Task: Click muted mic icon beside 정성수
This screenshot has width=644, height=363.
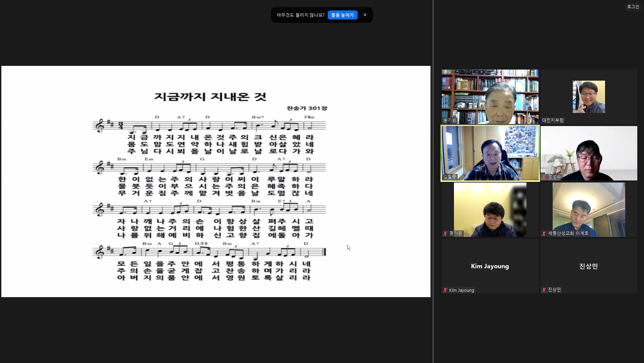Action: click(x=544, y=177)
